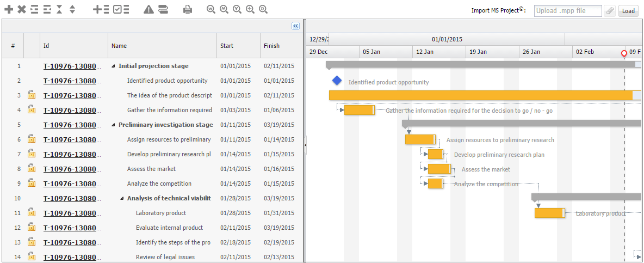Toggle lock on 'Analyze the competition' row
This screenshot has width=644, height=263.
(31, 184)
